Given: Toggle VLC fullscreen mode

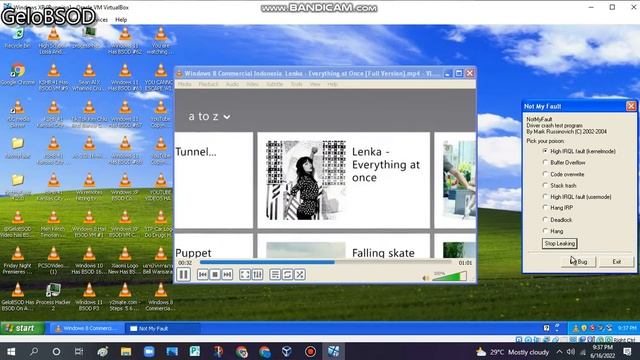Looking at the screenshot, I should (x=245, y=275).
